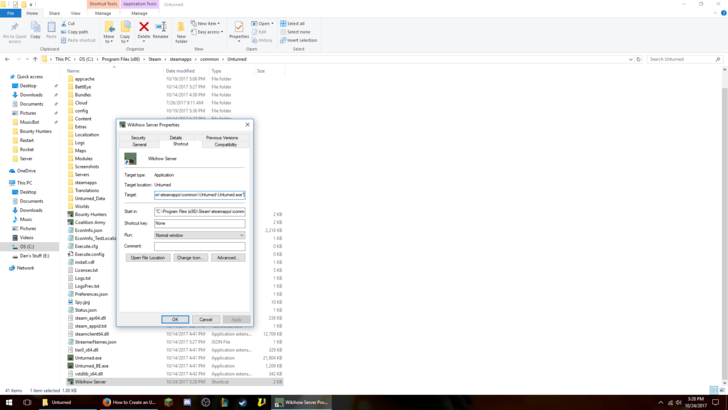This screenshot has height=410, width=728.
Task: Click in the Target text field
Action: coord(200,195)
